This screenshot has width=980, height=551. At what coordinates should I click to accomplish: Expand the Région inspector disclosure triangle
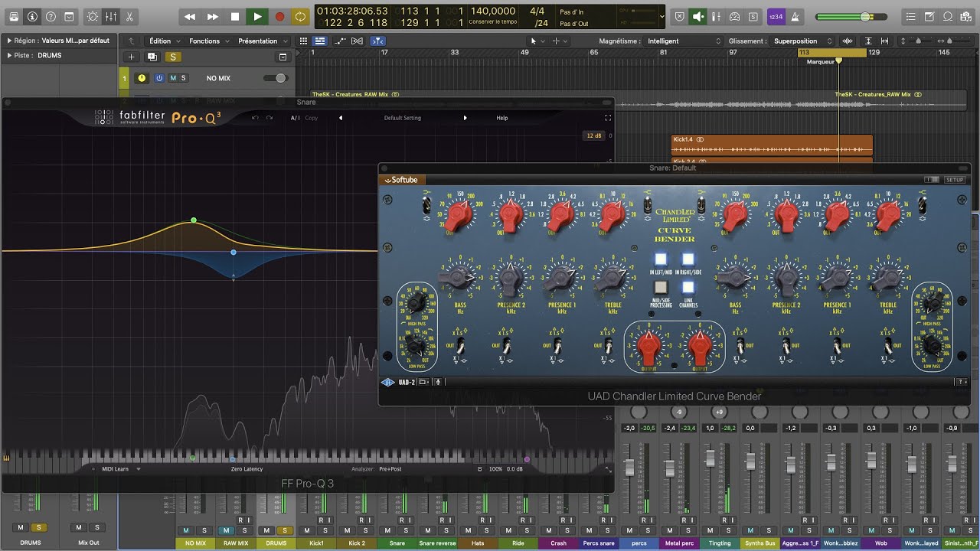[x=8, y=41]
